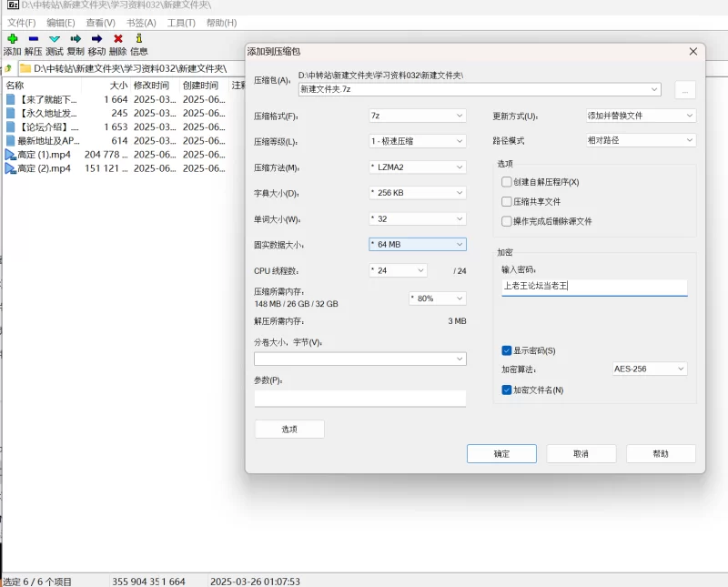The image size is (728, 587).
Task: Select the video icon of 高定 (1).mp4
Action: 10,155
